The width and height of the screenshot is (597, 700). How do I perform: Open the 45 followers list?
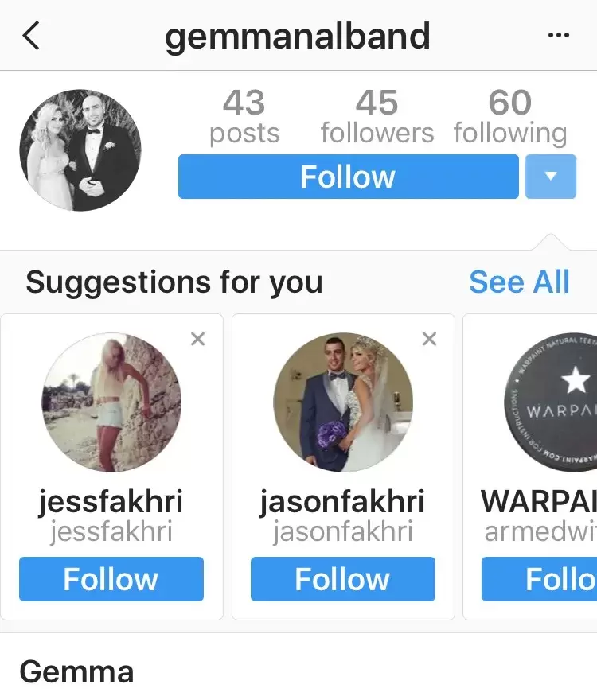[377, 117]
